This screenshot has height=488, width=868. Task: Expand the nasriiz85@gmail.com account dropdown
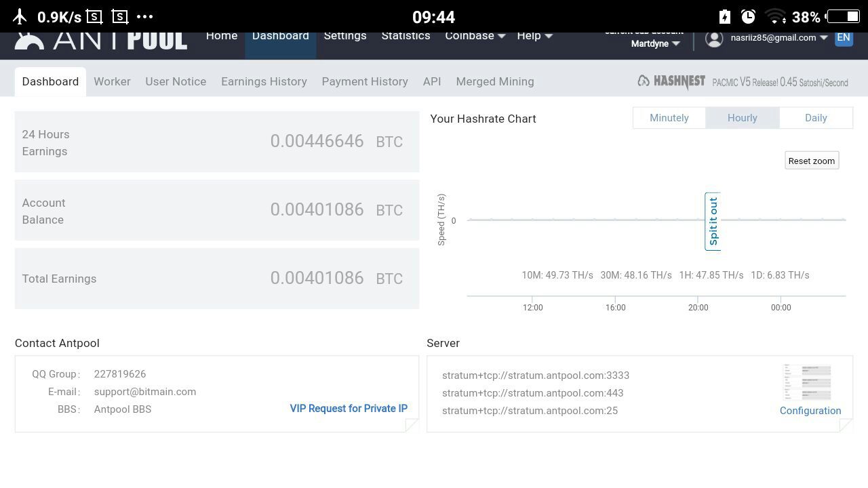click(x=779, y=38)
